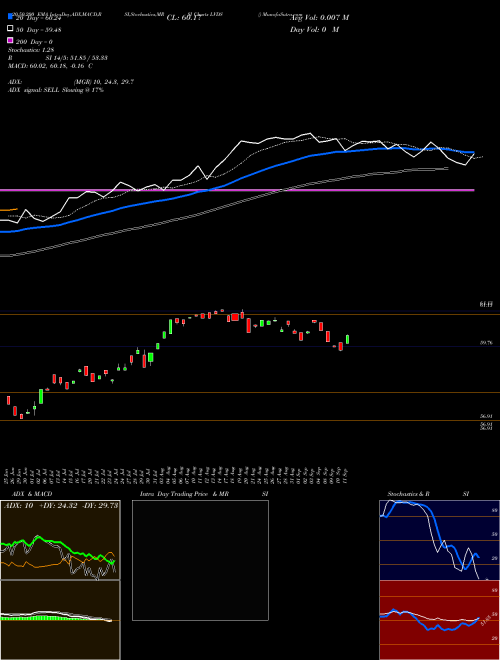Click the ADX: 10 readout header

coord(19,505)
